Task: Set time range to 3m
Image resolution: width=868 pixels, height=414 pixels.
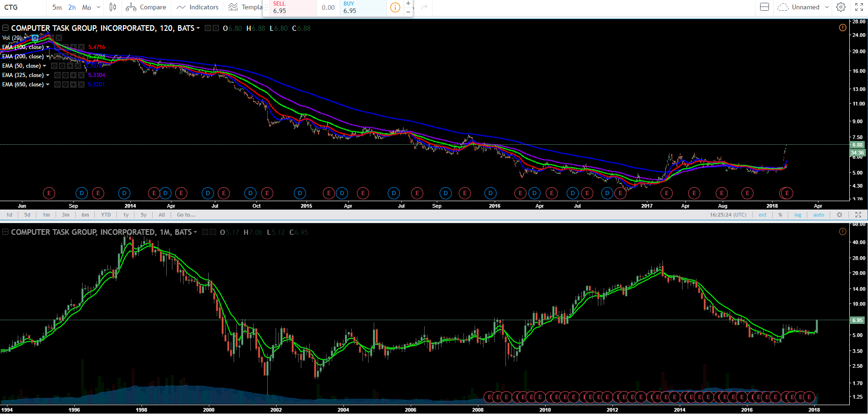Action: (65, 215)
